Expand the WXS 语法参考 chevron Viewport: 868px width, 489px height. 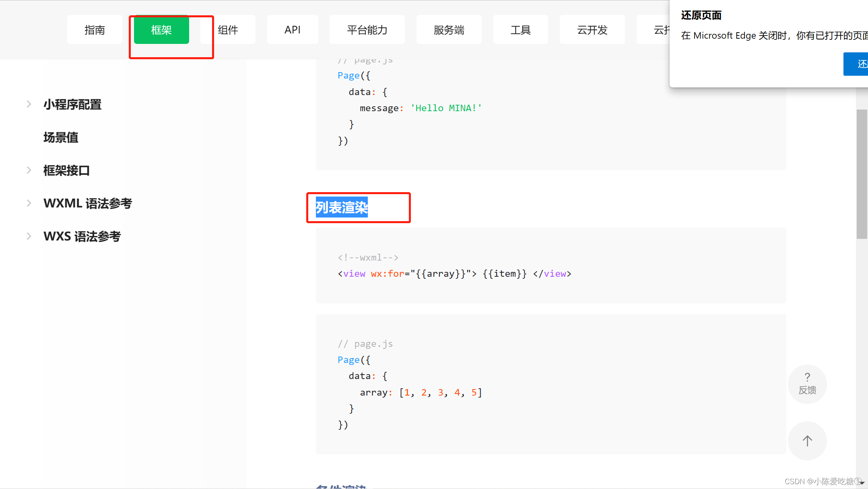pyautogui.click(x=29, y=236)
